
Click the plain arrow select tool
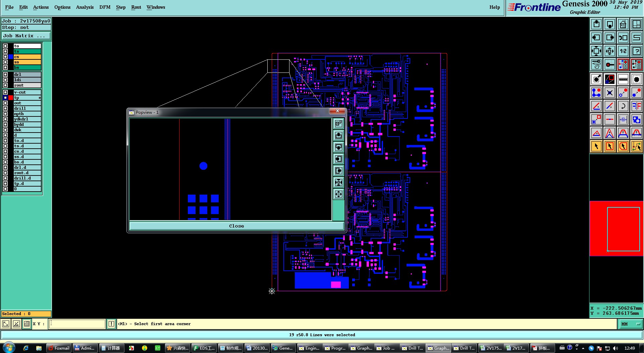596,146
